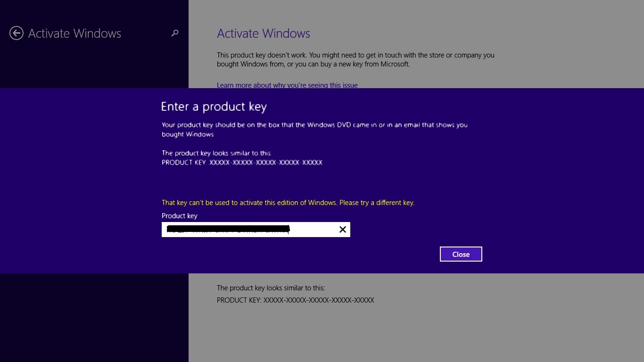Clear the product key field with the X
Image resolution: width=644 pixels, height=362 pixels.
pyautogui.click(x=343, y=230)
